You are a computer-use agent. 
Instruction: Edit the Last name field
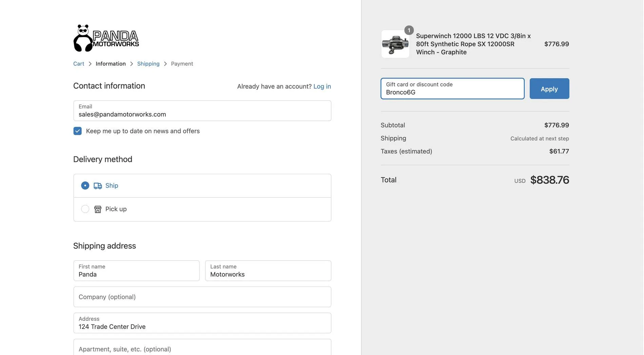(268, 271)
